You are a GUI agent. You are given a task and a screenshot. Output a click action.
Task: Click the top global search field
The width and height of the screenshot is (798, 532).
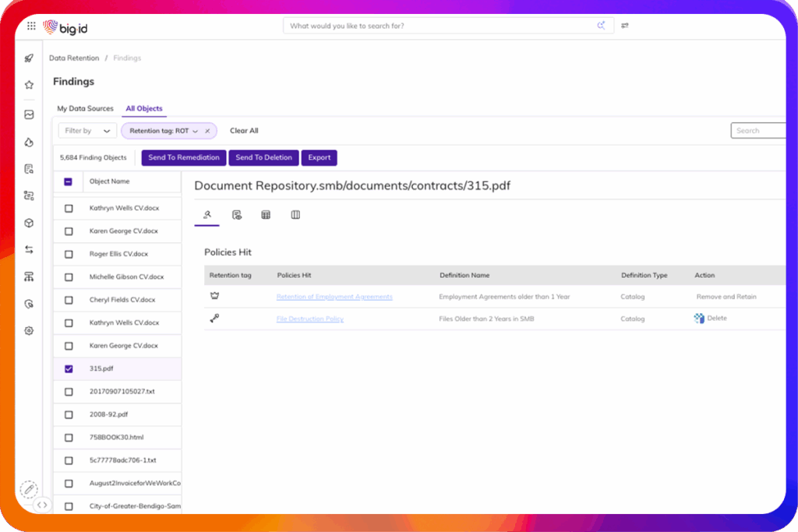tap(440, 26)
